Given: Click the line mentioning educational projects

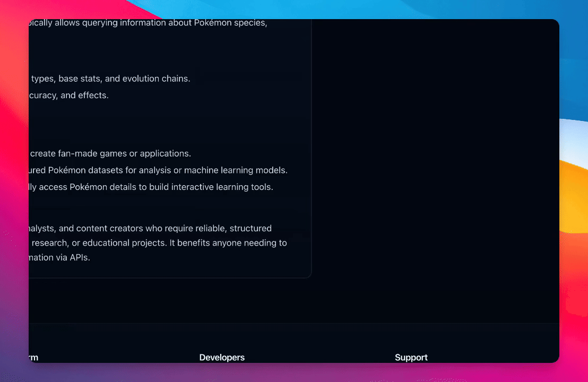Looking at the screenshot, I should [159, 243].
